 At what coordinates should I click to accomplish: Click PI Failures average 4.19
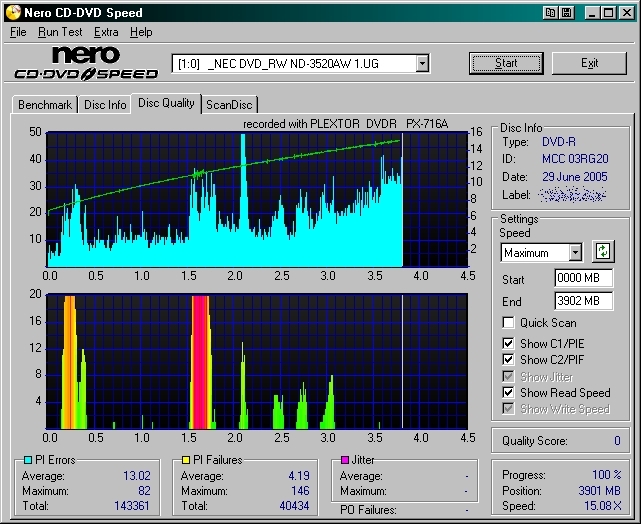pos(299,476)
